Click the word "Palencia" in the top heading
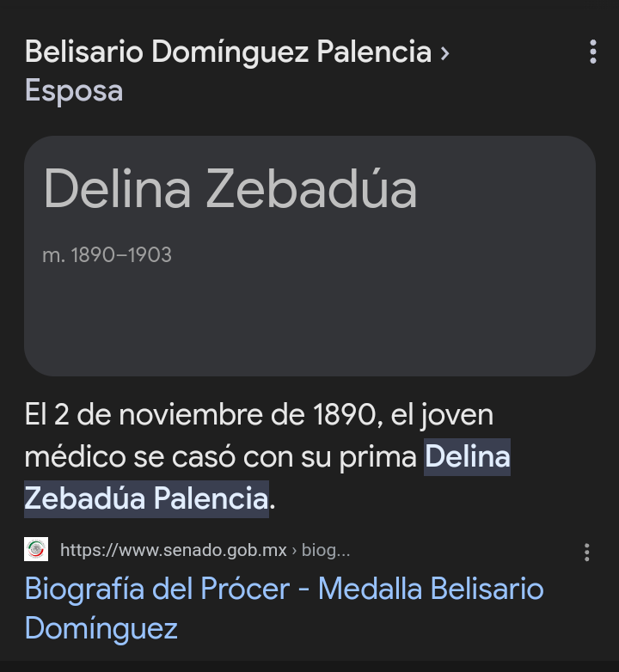The width and height of the screenshot is (619, 672). click(x=374, y=52)
